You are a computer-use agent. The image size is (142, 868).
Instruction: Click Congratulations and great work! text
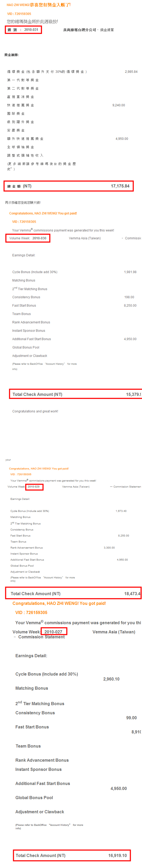pos(35,411)
